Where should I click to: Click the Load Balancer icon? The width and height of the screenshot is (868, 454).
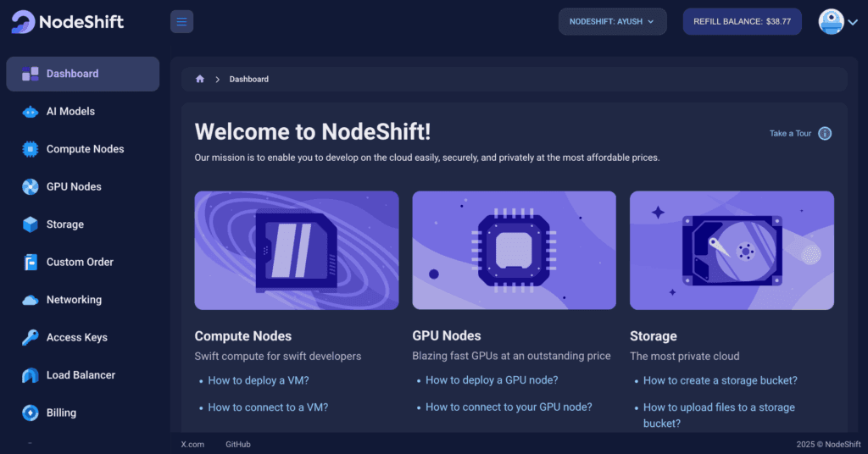point(31,375)
